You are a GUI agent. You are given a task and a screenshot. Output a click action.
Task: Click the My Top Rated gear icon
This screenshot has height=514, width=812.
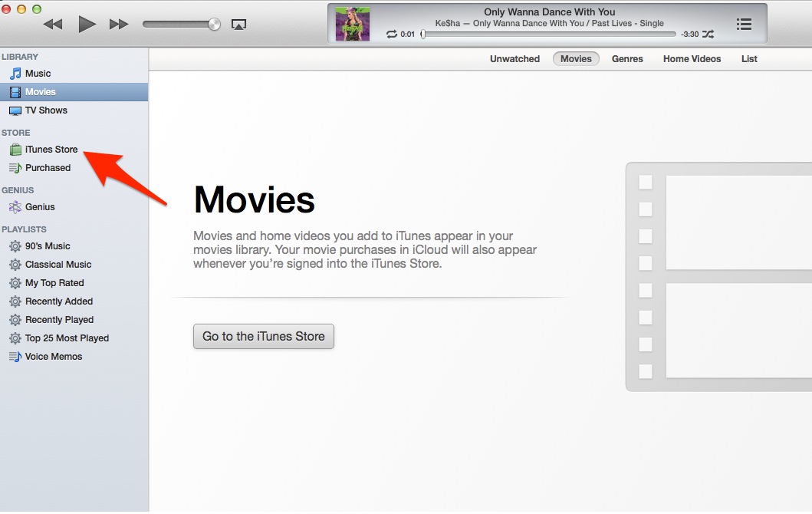(15, 283)
